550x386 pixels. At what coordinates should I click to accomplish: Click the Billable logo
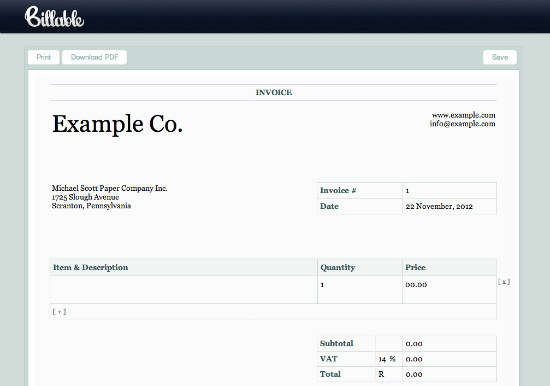[54, 17]
